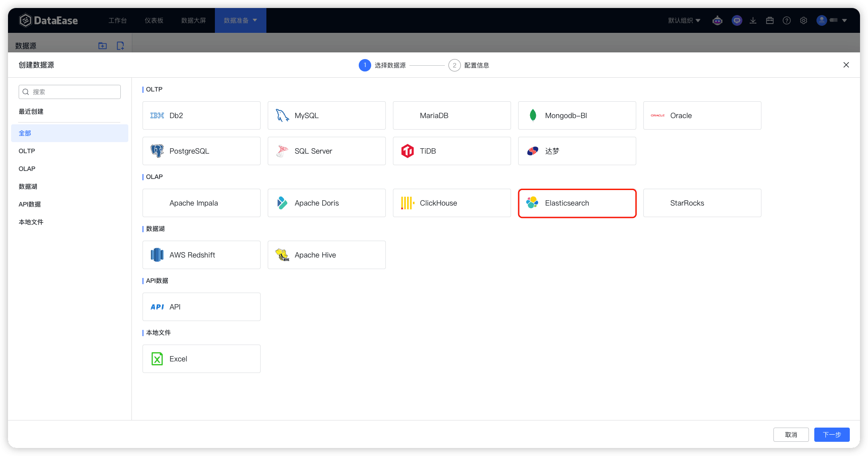Click the new folder icon beside 数据源
This screenshot has width=868, height=456.
pyautogui.click(x=103, y=46)
